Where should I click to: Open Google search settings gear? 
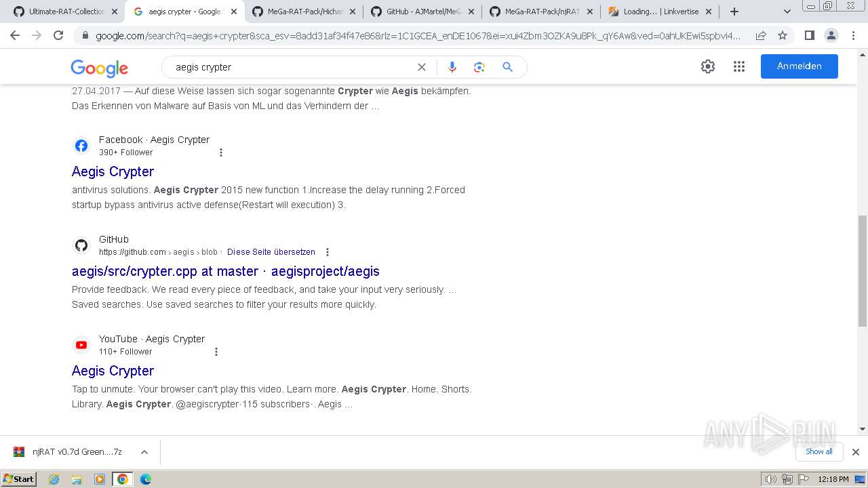(x=708, y=66)
